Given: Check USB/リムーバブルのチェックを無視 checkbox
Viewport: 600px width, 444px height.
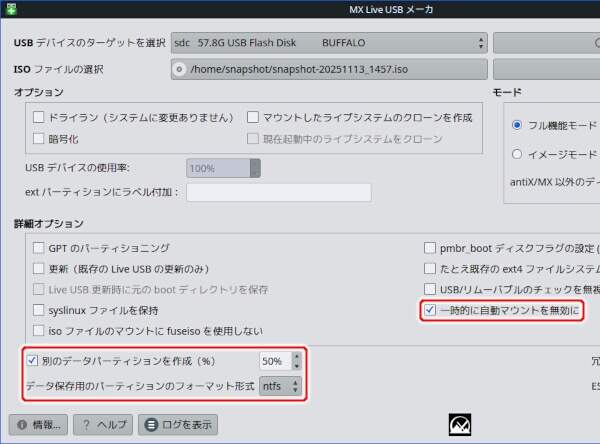Looking at the screenshot, I should pos(430,289).
